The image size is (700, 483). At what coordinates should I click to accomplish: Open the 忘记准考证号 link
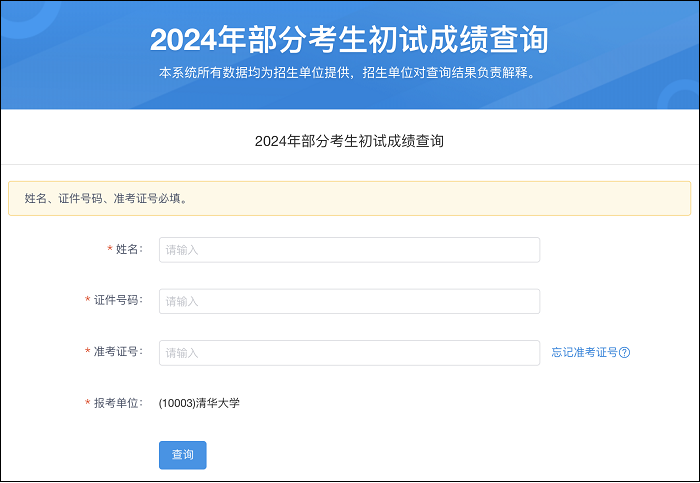pos(584,353)
